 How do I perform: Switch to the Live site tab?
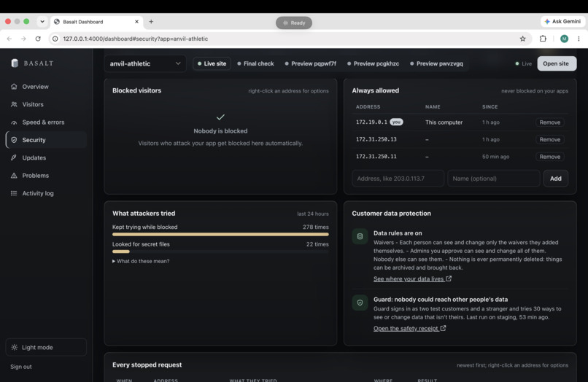tap(212, 63)
